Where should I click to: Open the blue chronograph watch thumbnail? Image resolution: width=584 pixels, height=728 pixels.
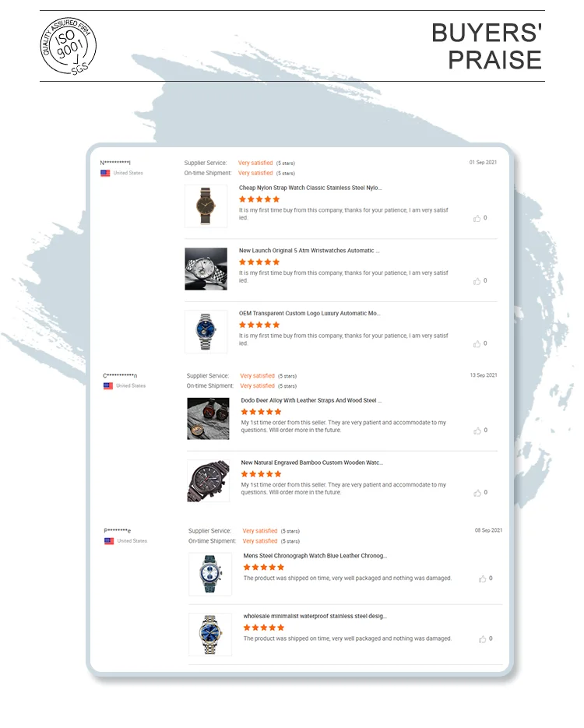[210, 574]
